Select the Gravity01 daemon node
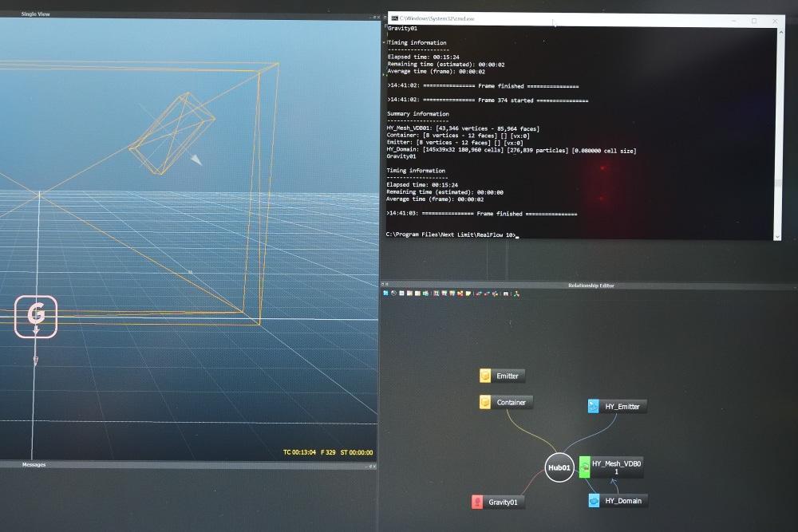Screen dimensions: 798x532 tap(498, 502)
